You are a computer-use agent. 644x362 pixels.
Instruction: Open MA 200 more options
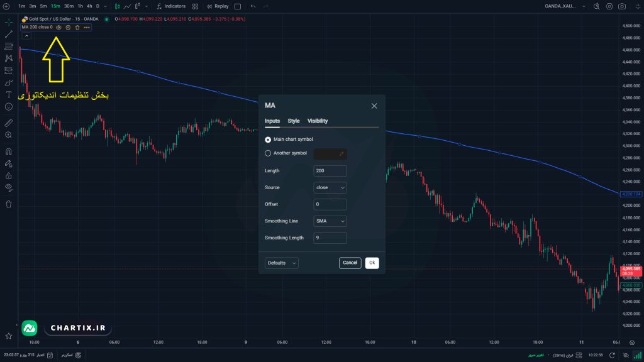pos(87,28)
